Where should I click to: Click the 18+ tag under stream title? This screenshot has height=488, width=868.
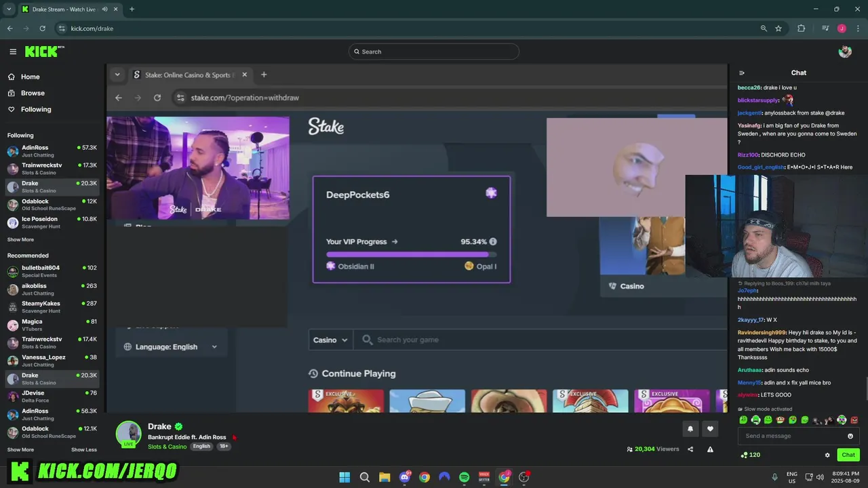point(223,447)
